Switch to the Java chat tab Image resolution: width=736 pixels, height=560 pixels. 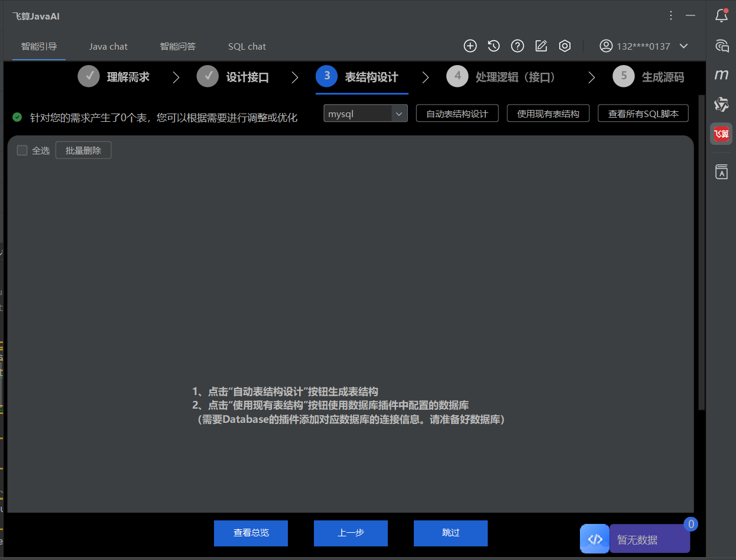108,46
